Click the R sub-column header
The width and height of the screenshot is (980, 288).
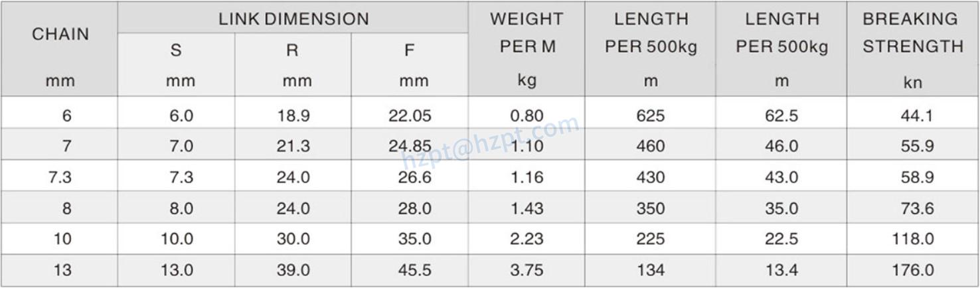(x=292, y=50)
